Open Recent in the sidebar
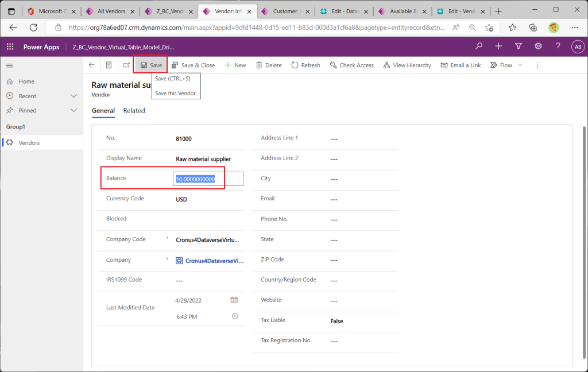This screenshot has height=372, width=588. coord(28,96)
